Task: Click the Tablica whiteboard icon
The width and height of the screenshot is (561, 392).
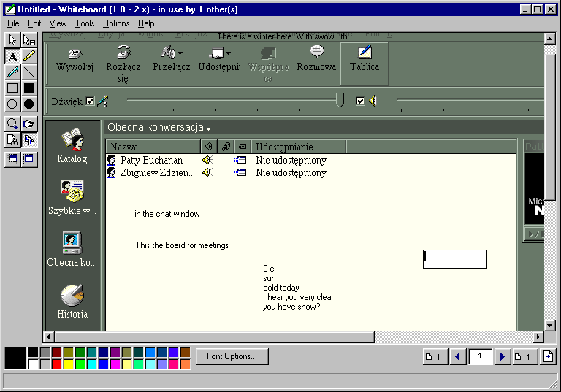Action: click(365, 53)
